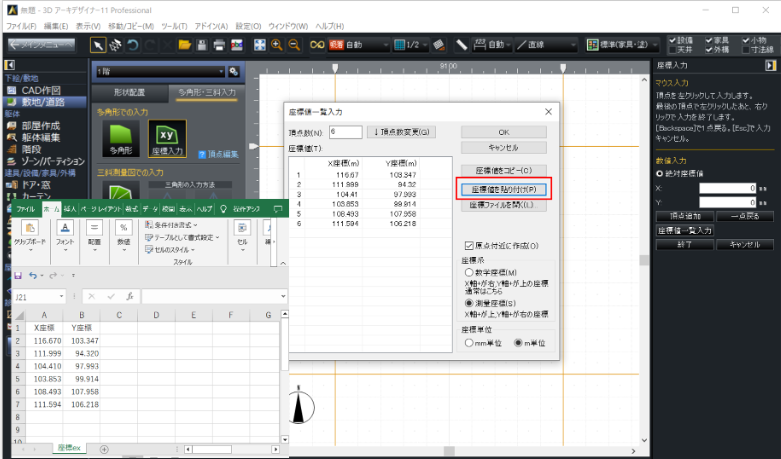Toggle the 原点付近に作成 checkbox
781x459 pixels.
point(469,245)
